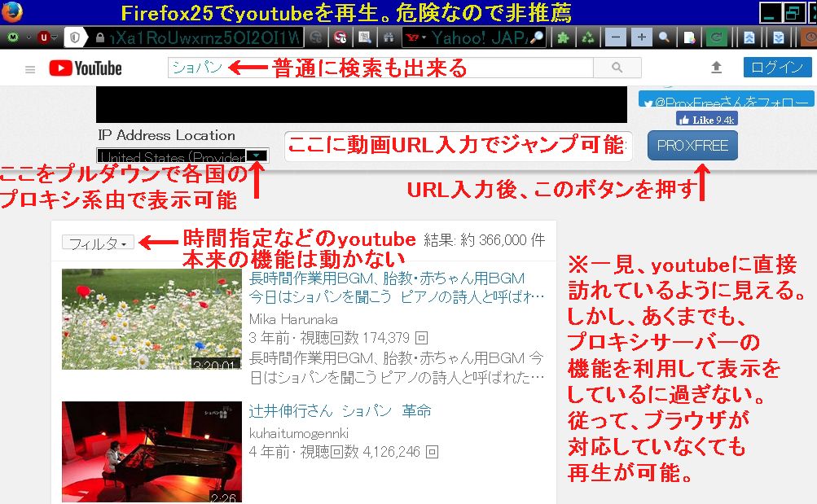This screenshot has width=817, height=504.
Task: Click the text 4 年前・視聴回数 4,126,246 回
Action: pyautogui.click(x=344, y=452)
